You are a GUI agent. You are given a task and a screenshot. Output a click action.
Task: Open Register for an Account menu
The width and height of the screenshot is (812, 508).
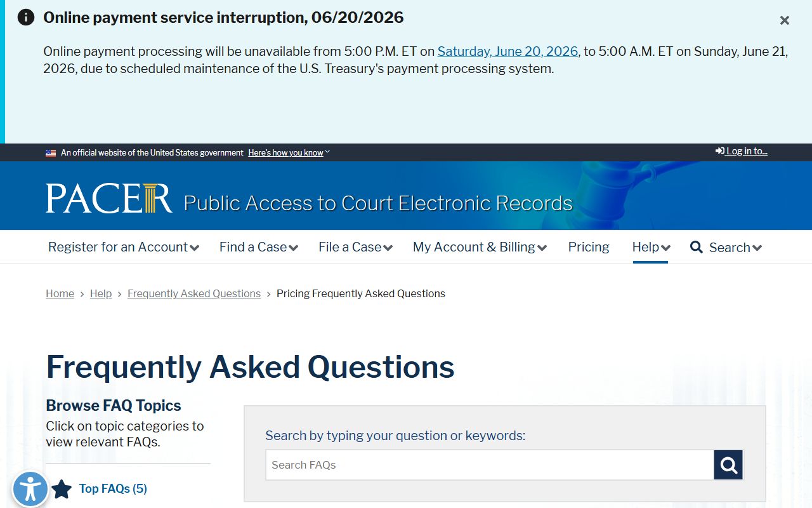[x=124, y=247]
